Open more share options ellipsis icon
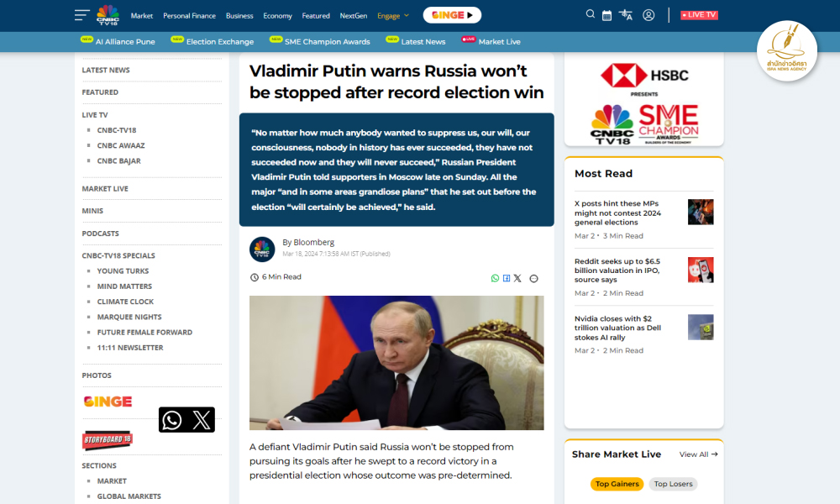Screen dimensions: 840x504 tap(533, 279)
